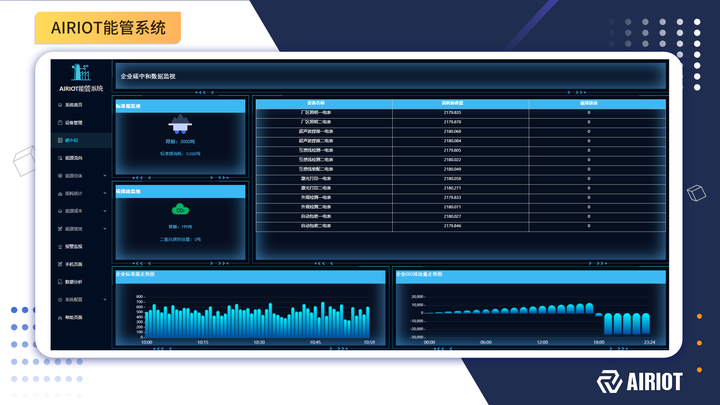Click the 手机页面 icon in sidebar
Screen dimensions: 720x405
click(60, 264)
